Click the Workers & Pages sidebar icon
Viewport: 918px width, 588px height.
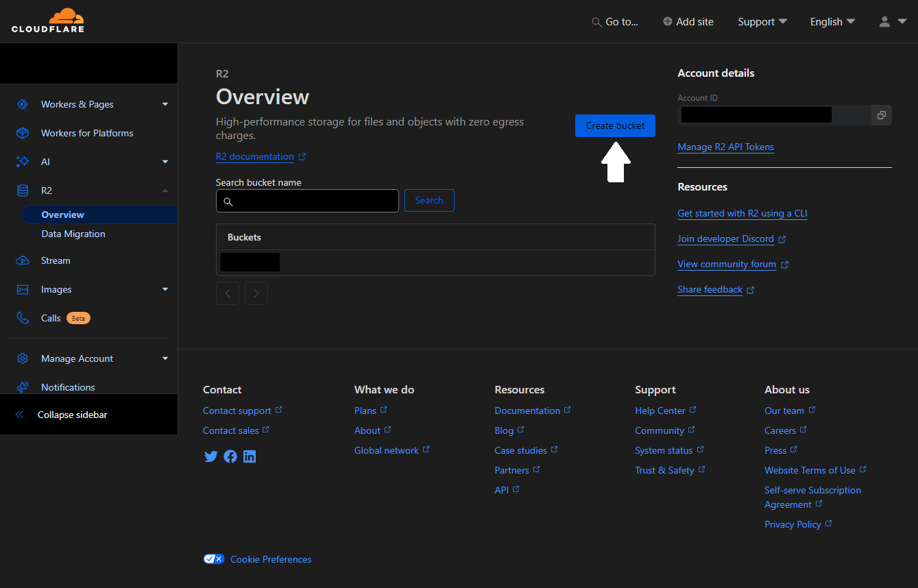click(x=21, y=104)
